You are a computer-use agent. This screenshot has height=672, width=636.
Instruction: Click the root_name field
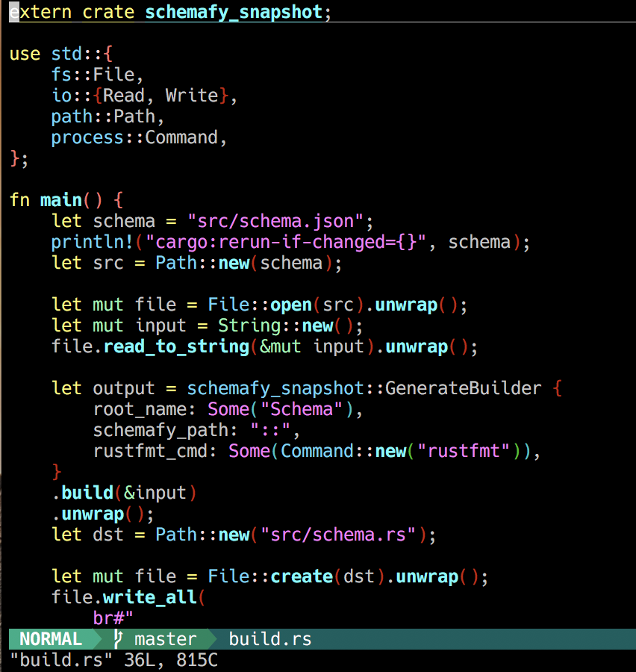pyautogui.click(x=140, y=409)
